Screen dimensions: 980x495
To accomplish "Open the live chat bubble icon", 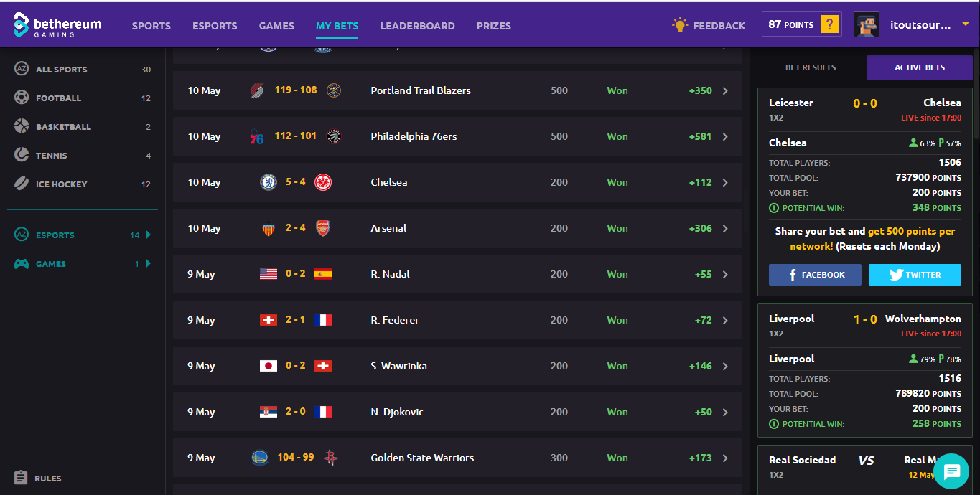I will [952, 471].
